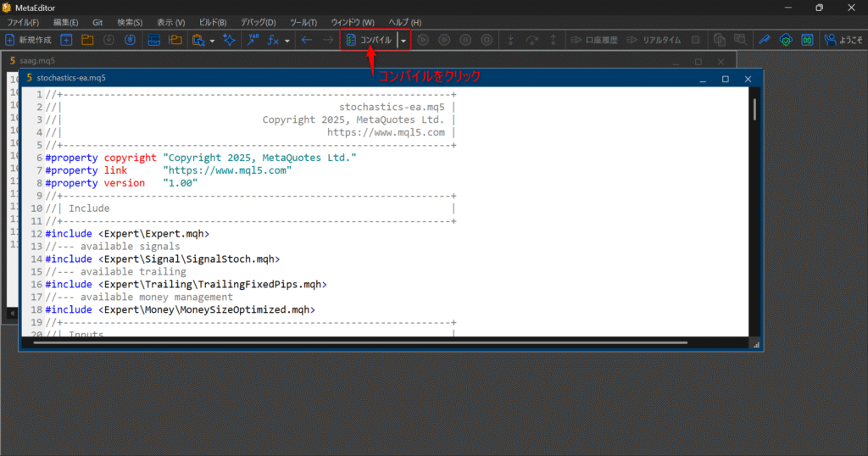The image size is (868, 456).
Task: Click the コンパイル compile button
Action: 370,40
